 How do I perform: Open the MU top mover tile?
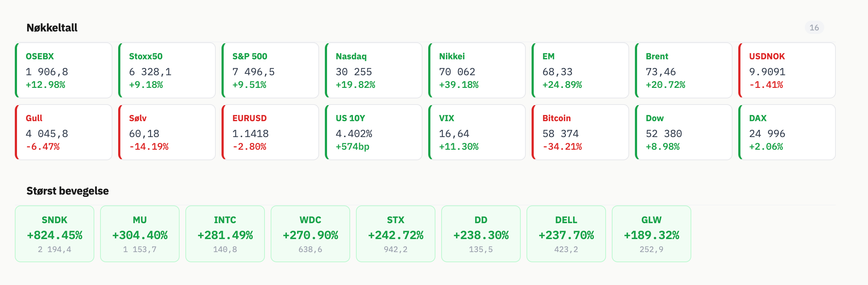(140, 234)
